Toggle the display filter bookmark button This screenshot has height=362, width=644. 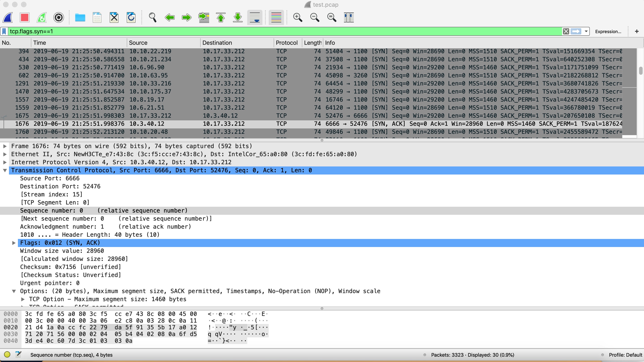pyautogui.click(x=4, y=31)
